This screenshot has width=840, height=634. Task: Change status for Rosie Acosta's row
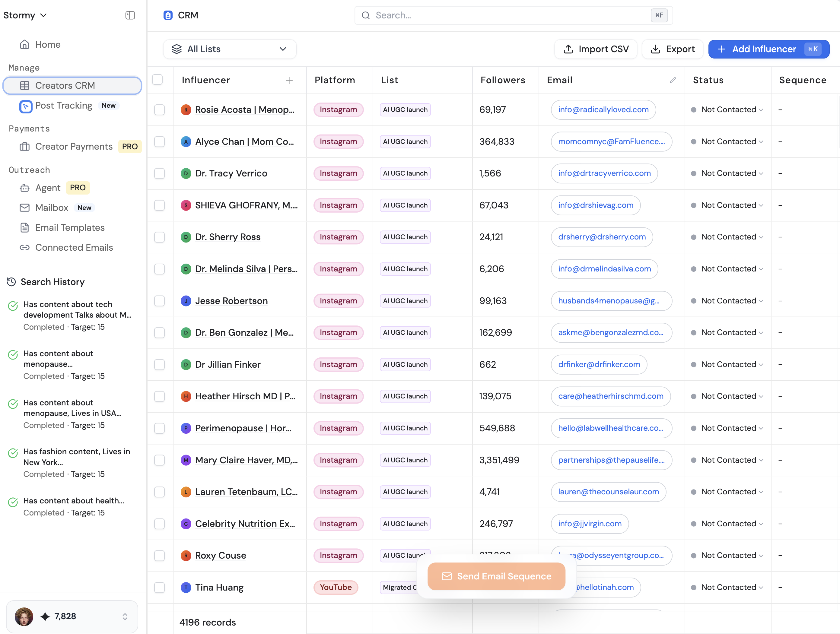click(x=727, y=109)
